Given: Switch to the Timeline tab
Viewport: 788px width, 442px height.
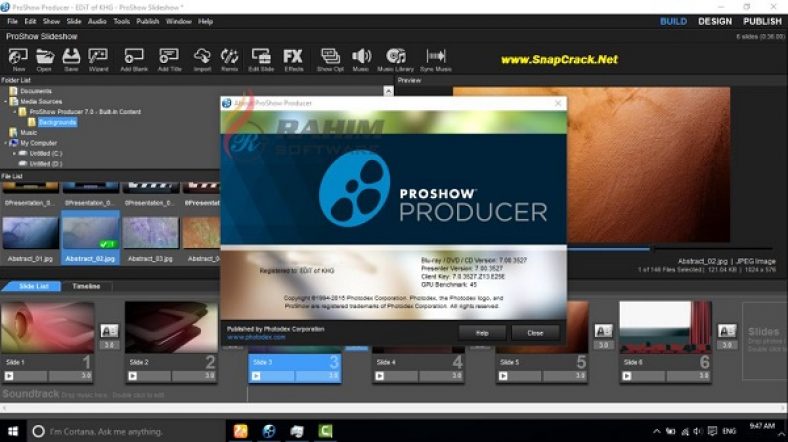Looking at the screenshot, I should (86, 286).
